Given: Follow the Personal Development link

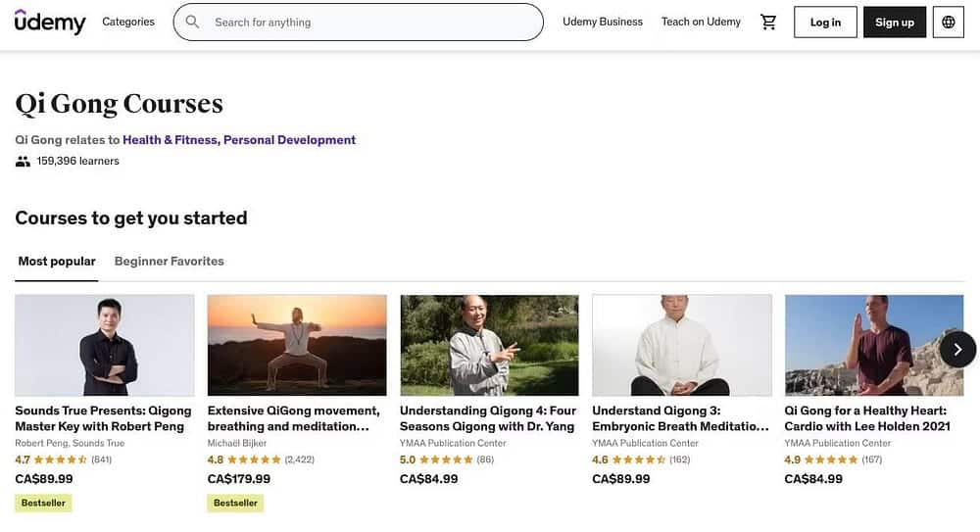Looking at the screenshot, I should [x=289, y=140].
